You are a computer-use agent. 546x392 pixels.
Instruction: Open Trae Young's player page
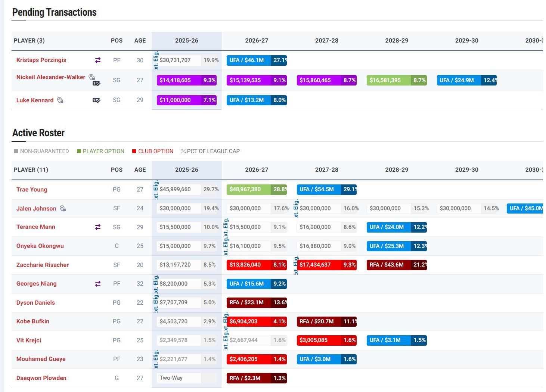click(32, 190)
